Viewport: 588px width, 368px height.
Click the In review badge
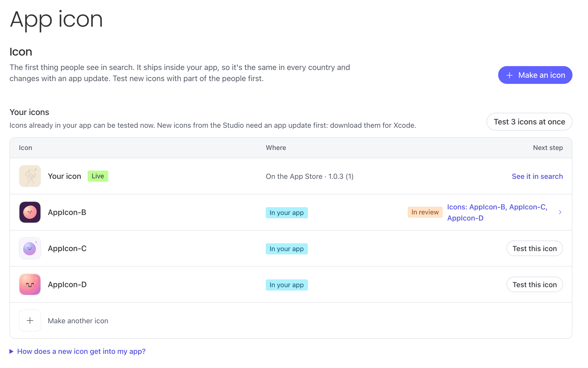425,212
